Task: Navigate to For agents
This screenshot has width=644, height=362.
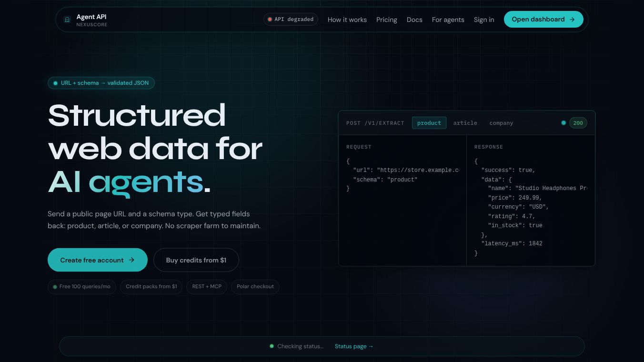Action: (x=448, y=20)
